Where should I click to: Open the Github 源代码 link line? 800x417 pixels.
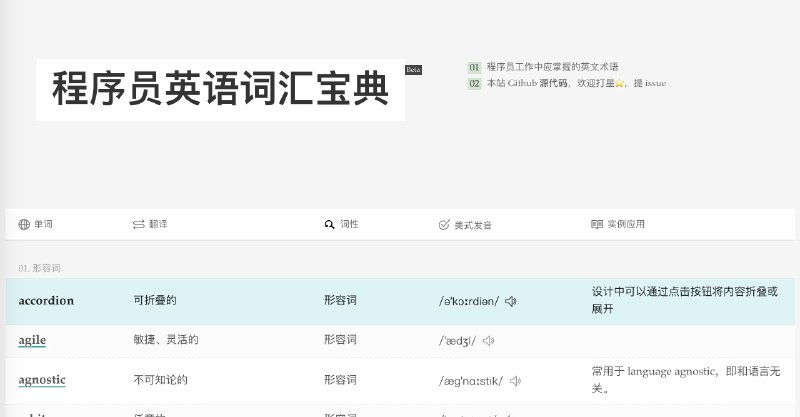click(x=576, y=83)
